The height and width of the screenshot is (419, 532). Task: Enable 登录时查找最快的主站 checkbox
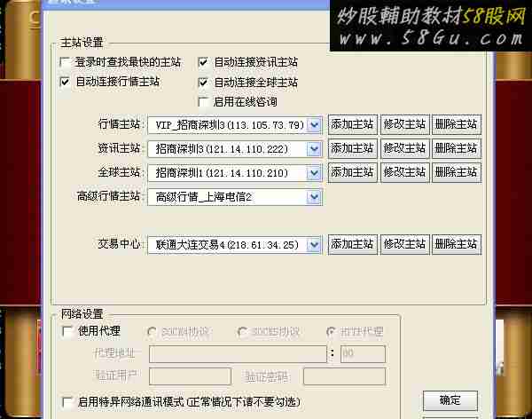click(65, 62)
